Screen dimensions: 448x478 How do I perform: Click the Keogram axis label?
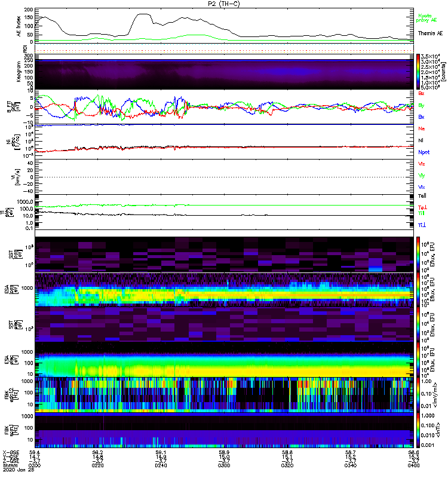[19, 72]
